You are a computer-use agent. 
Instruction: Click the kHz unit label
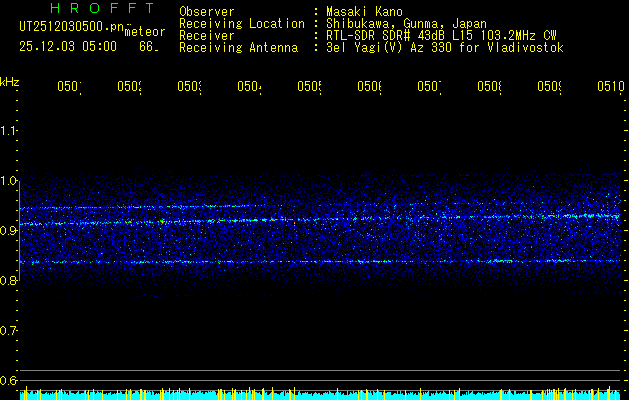pos(10,82)
